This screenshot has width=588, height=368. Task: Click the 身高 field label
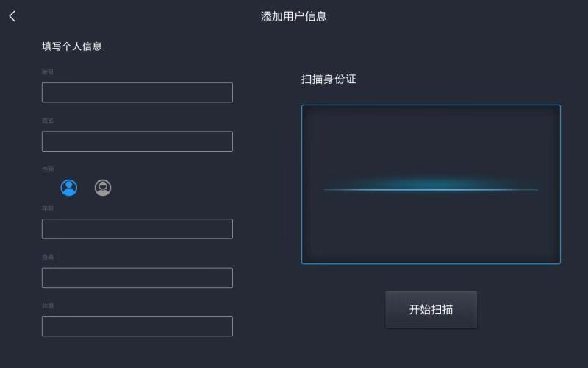tap(47, 257)
